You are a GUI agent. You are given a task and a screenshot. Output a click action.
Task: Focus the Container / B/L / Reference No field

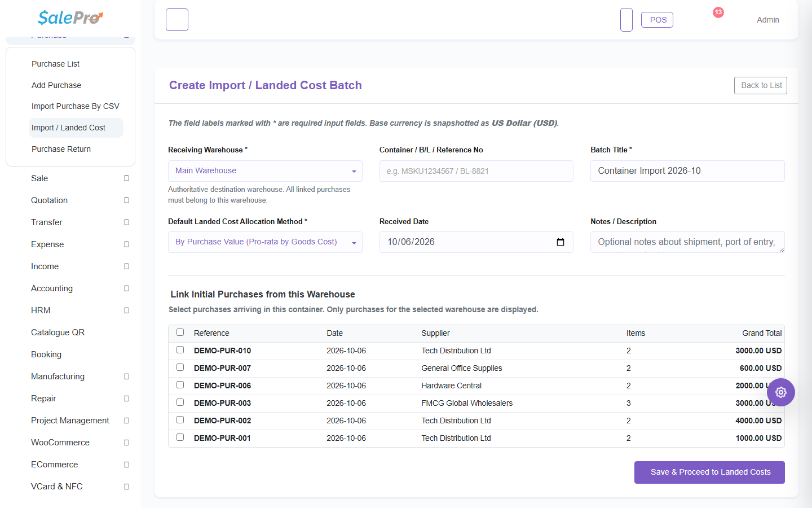point(476,171)
